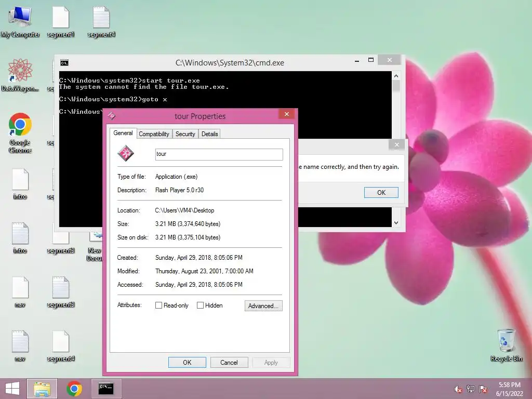Viewport: 532px width, 399px height.
Task: Open File Explorer from the taskbar
Action: click(42, 389)
